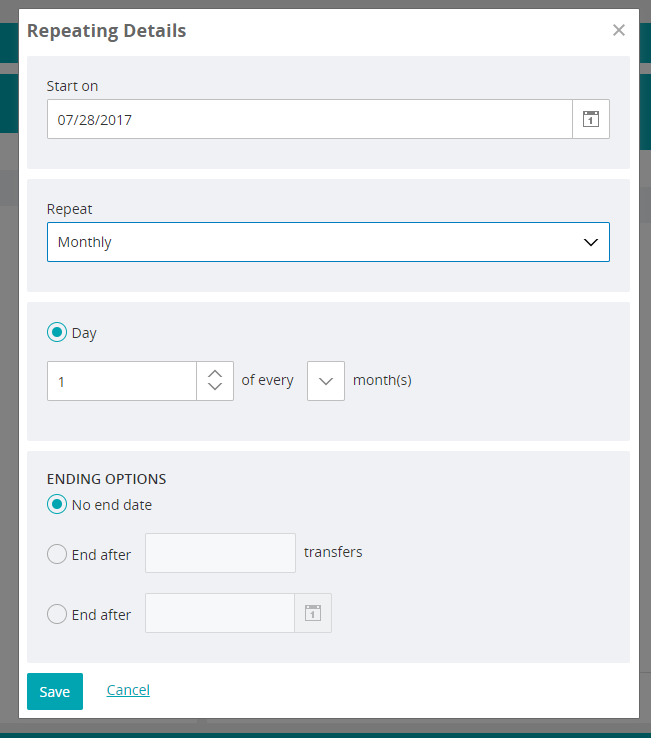
Task: Save the repeating details
Action: pyautogui.click(x=55, y=691)
